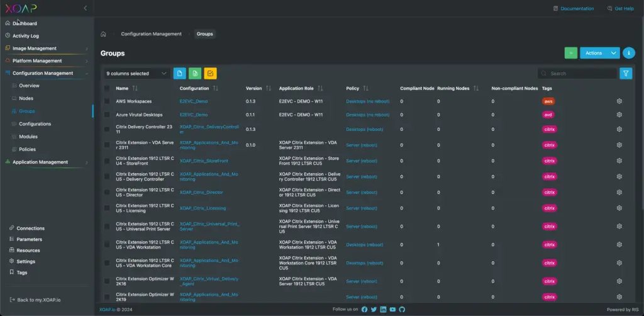Open the Facebook footer icon

[364, 310]
